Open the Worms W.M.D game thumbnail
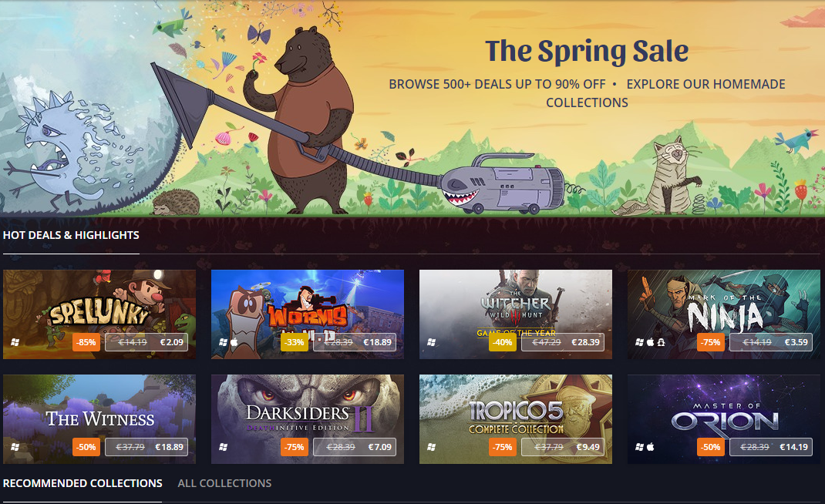The image size is (825, 504). pos(308,314)
